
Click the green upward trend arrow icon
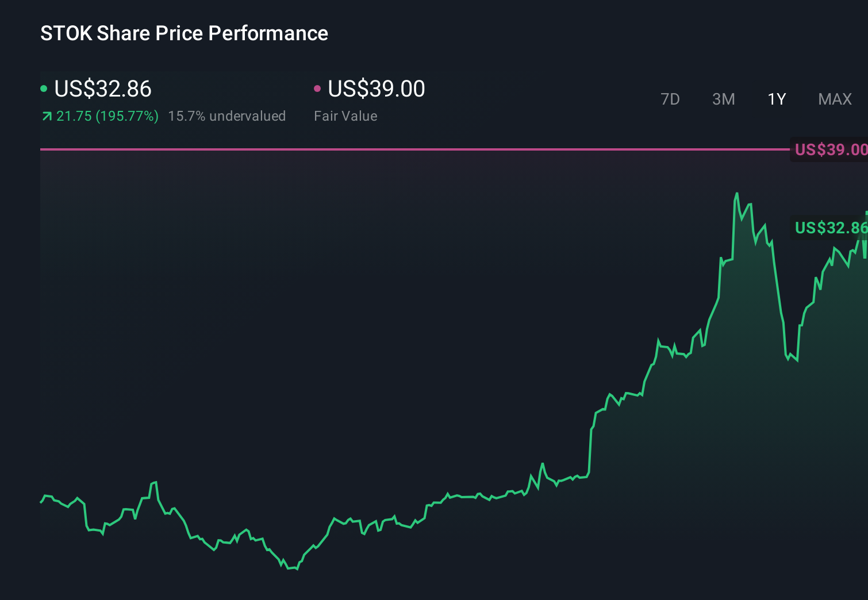[x=46, y=116]
